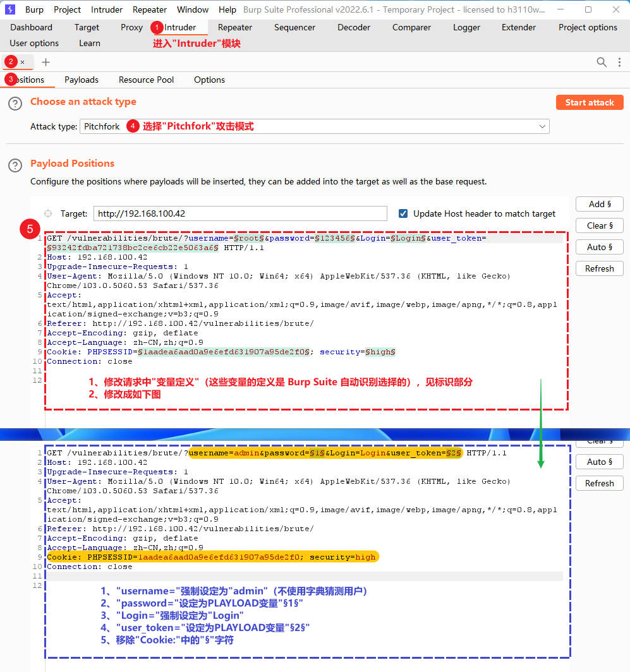Click the §root§ username payload marker

point(249,238)
